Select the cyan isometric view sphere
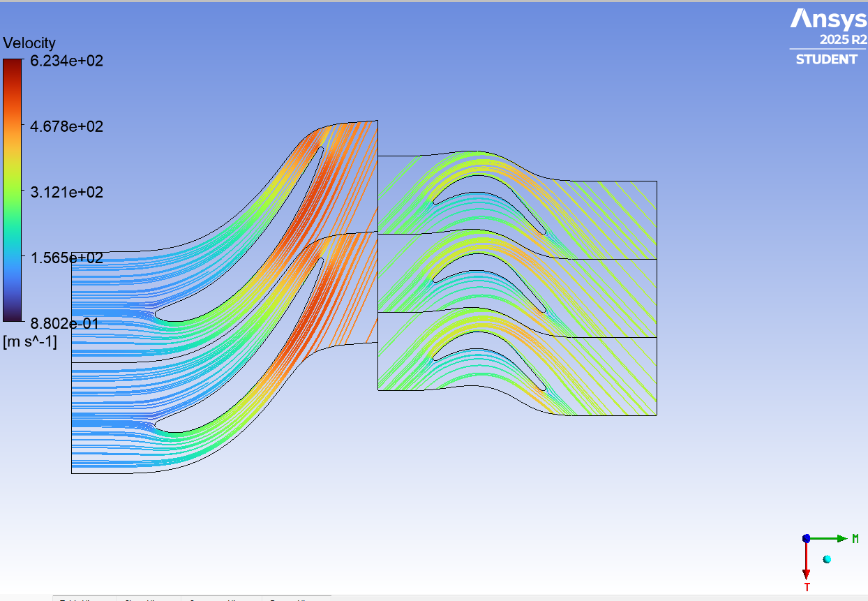868x601 pixels. click(x=826, y=558)
